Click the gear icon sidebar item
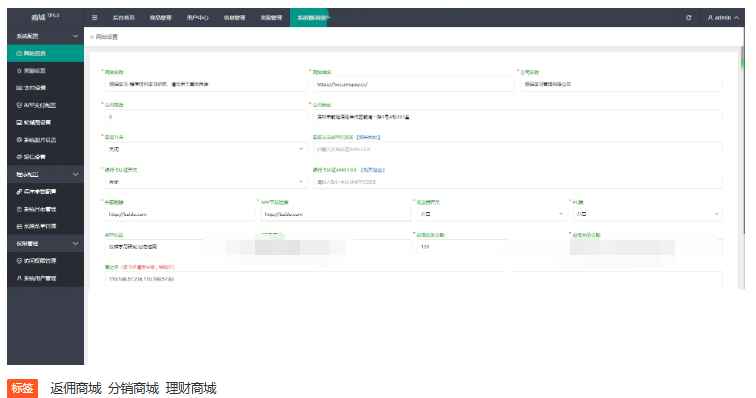756x398 pixels. (x=19, y=139)
